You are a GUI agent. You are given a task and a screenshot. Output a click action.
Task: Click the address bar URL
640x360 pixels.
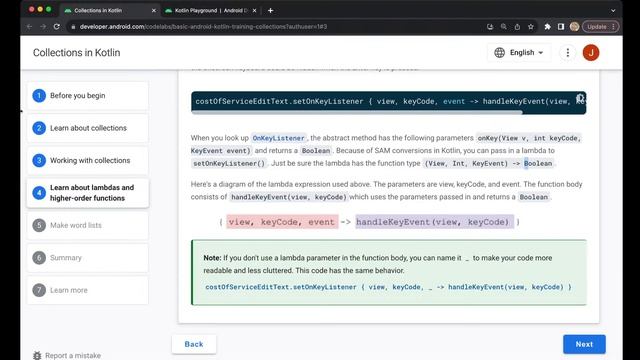(x=203, y=27)
